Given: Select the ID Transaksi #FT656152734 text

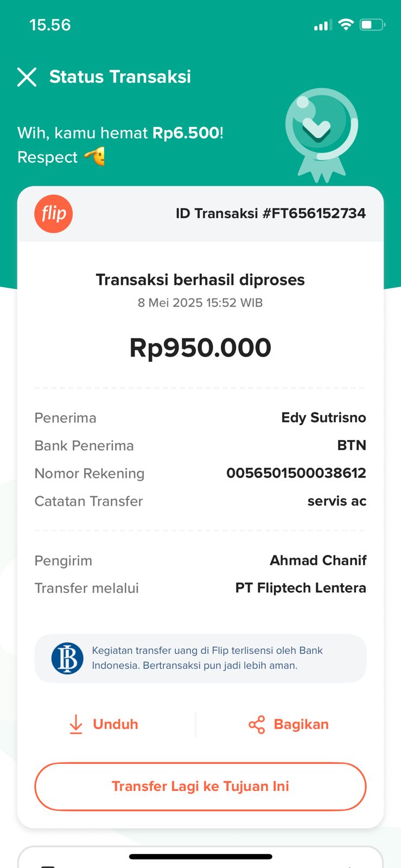Looking at the screenshot, I should pyautogui.click(x=270, y=213).
